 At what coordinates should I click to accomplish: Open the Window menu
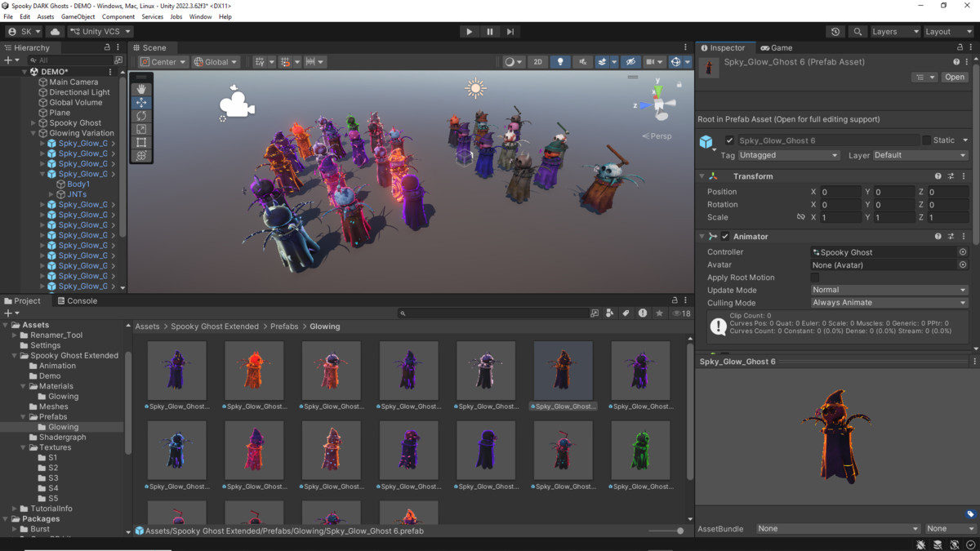[200, 16]
